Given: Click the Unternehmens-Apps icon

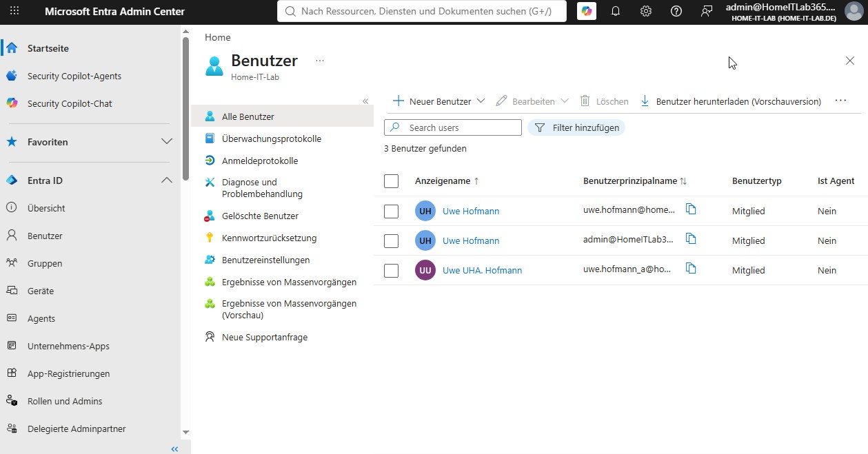Looking at the screenshot, I should (12, 346).
